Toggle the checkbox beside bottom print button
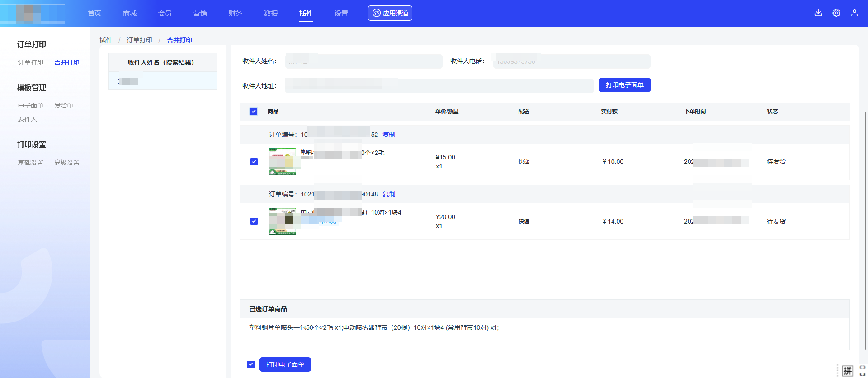 pos(251,364)
